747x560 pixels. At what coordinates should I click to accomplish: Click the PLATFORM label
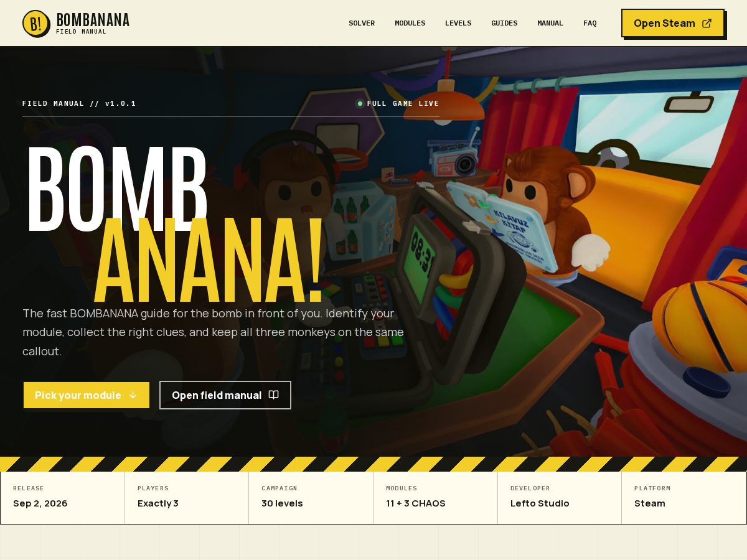tap(652, 488)
